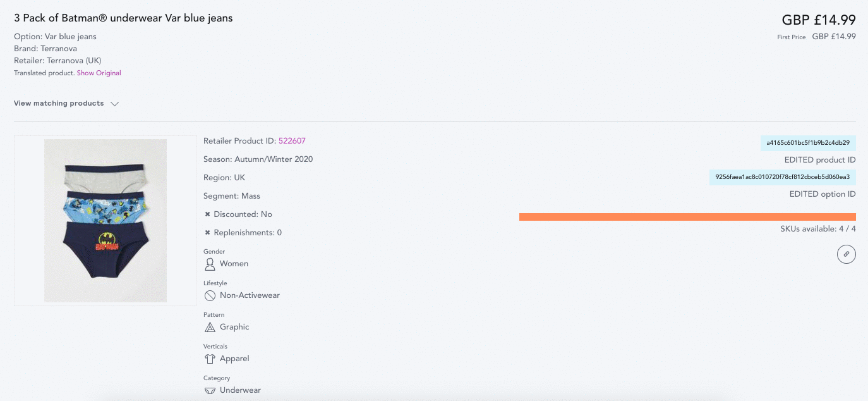Screen dimensions: 868x401
Task: Click the orange SKUs availability bar
Action: pos(687,217)
